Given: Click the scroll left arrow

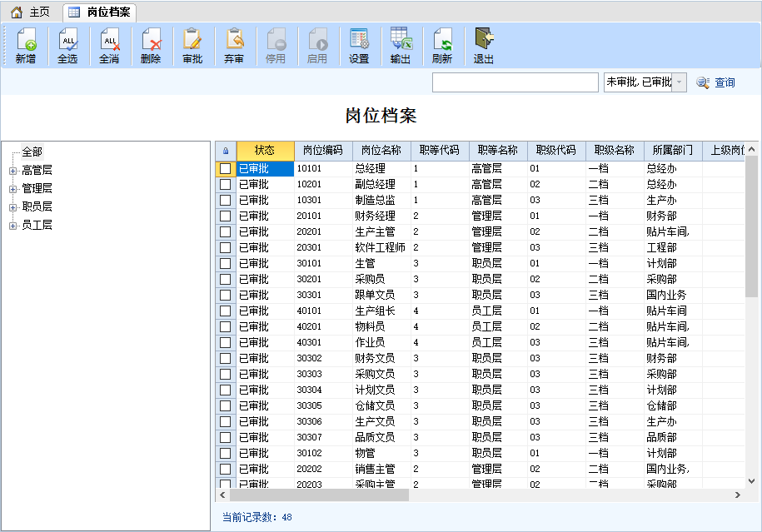Looking at the screenshot, I should 222,495.
